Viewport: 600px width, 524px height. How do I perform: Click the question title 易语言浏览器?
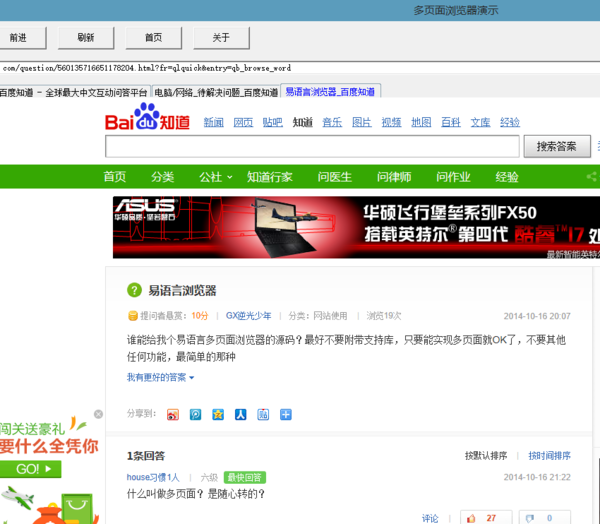[183, 291]
